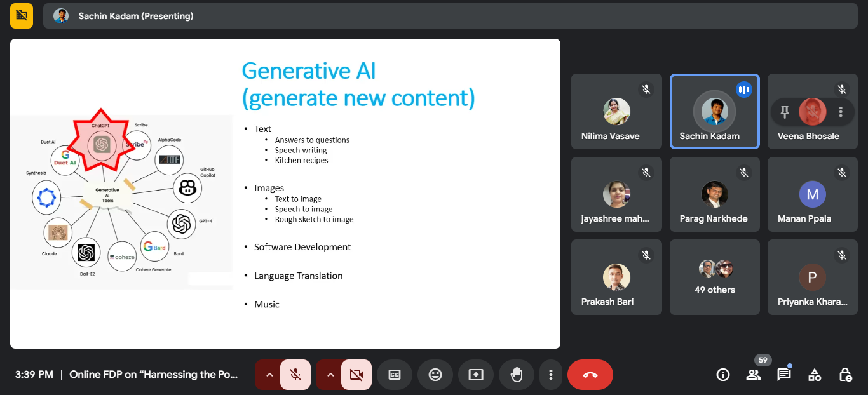The image size is (868, 395).
Task: Click the "Kitchen recipes" sub-bullet
Action: [x=301, y=160]
